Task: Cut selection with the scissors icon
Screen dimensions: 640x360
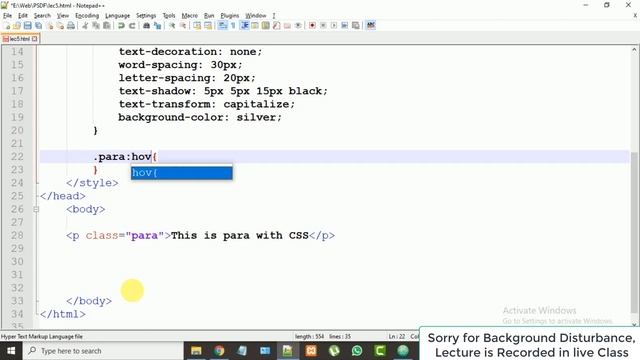Action: pyautogui.click(x=85, y=26)
